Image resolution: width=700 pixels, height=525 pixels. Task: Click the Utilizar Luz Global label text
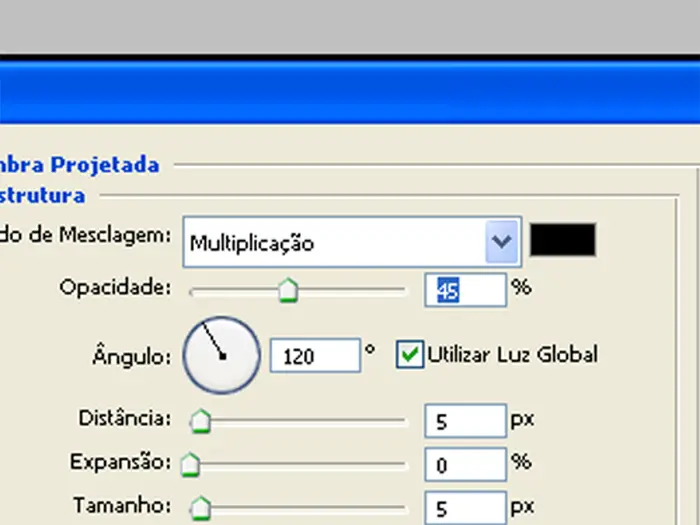[x=512, y=354]
